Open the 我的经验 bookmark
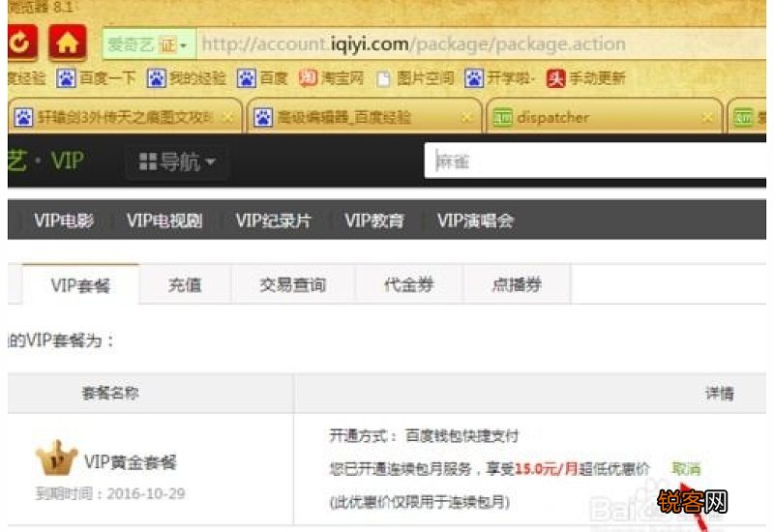 click(x=187, y=78)
